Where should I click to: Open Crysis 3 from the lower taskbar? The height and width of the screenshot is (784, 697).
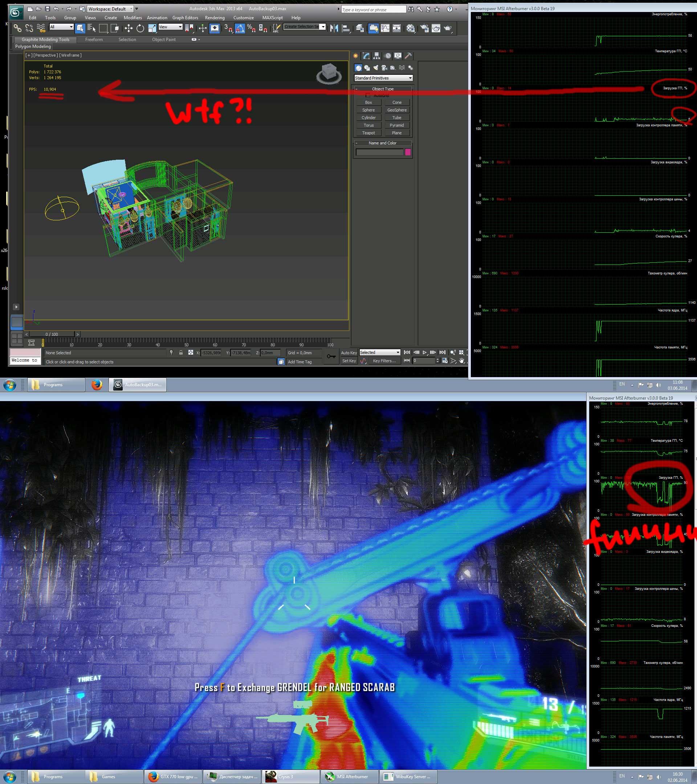point(291,777)
